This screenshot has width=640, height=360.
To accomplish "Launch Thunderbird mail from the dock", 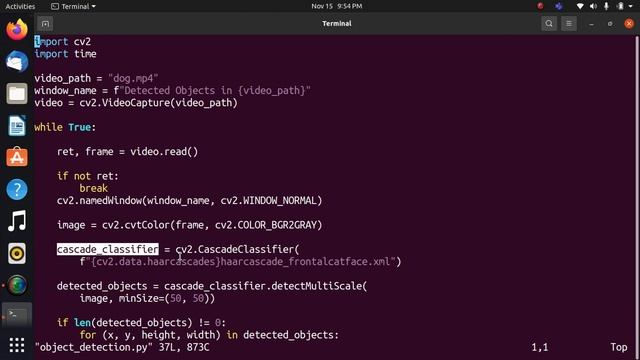I will [17, 62].
